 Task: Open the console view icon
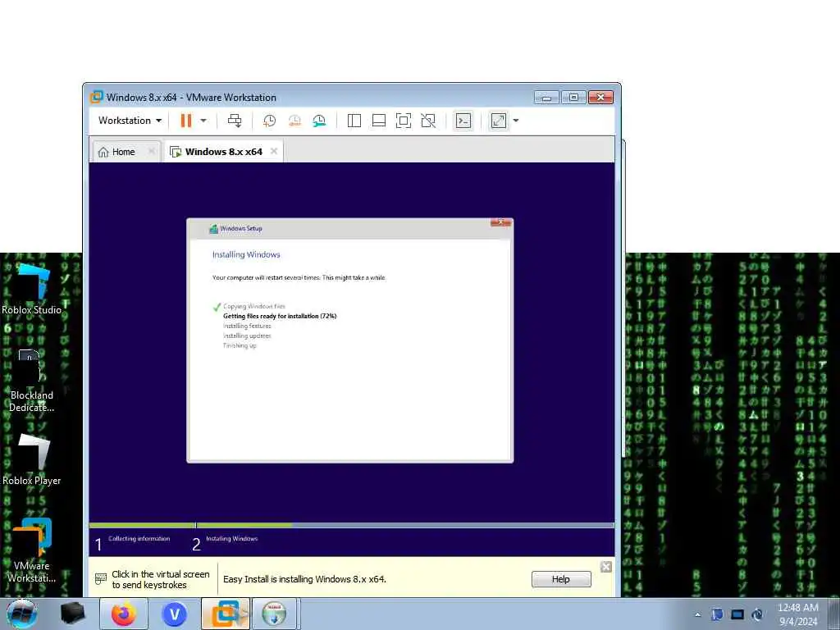coord(463,121)
